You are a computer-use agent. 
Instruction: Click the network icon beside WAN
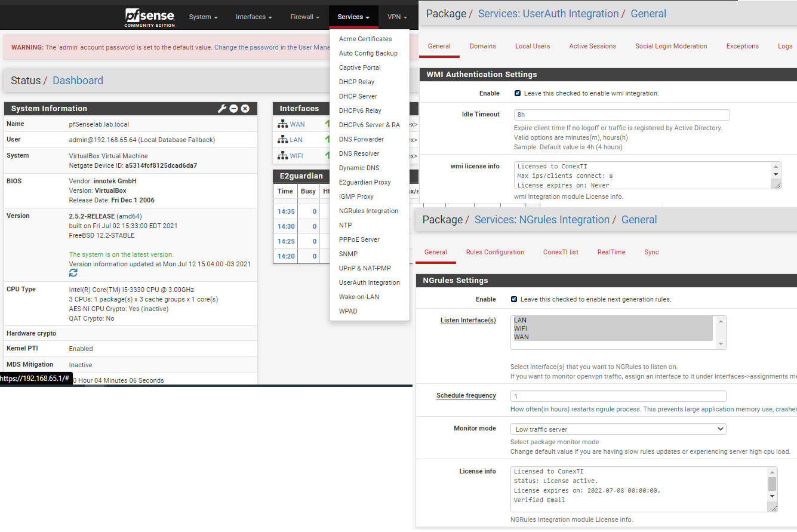point(283,124)
